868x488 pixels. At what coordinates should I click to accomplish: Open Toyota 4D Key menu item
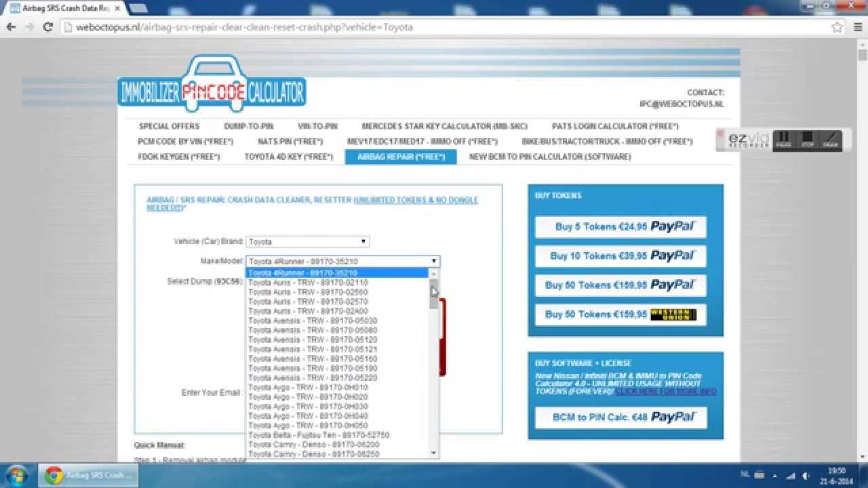pyautogui.click(x=288, y=157)
